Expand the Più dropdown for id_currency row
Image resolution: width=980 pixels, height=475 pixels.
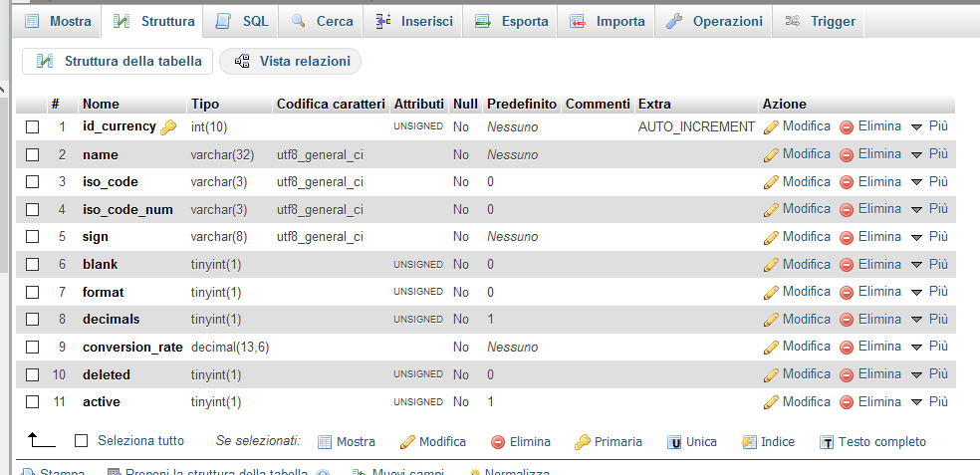click(x=928, y=126)
